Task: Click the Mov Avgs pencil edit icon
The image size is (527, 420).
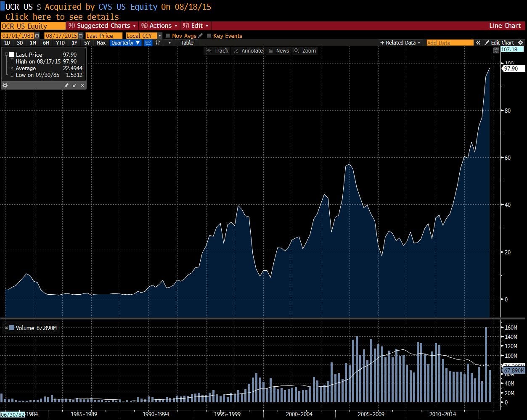Action: [x=200, y=36]
